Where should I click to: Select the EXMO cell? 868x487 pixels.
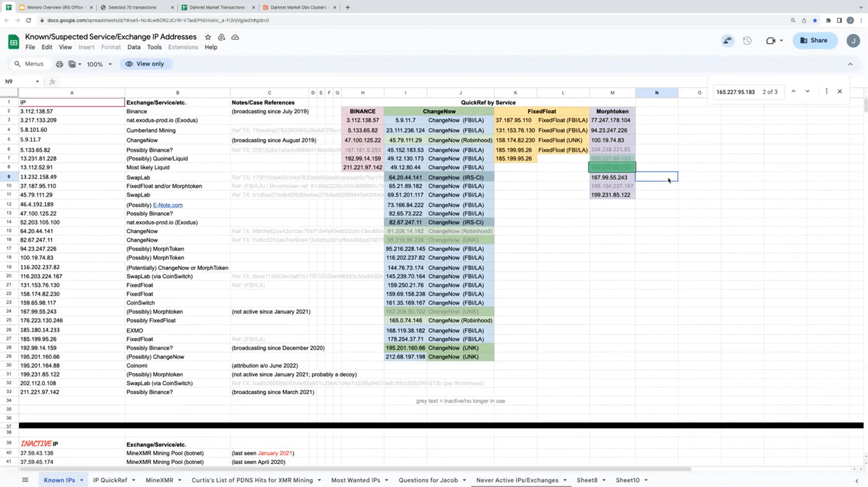[178, 330]
